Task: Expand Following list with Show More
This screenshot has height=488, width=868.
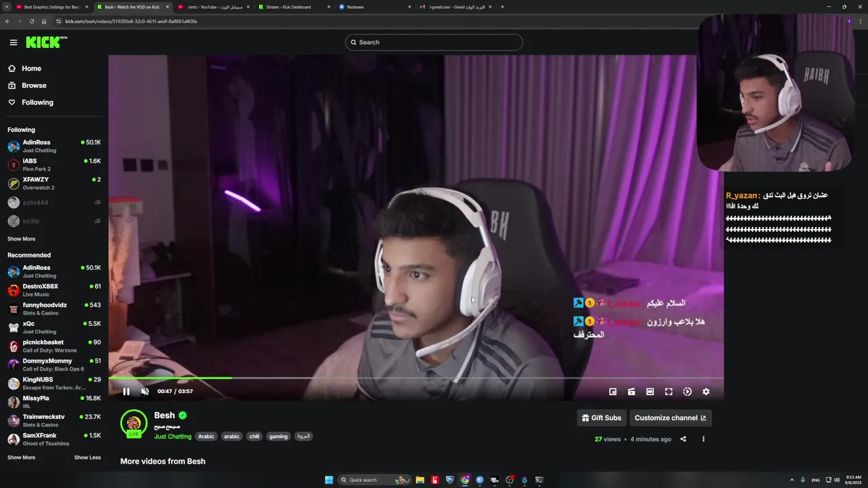Action: 21,239
